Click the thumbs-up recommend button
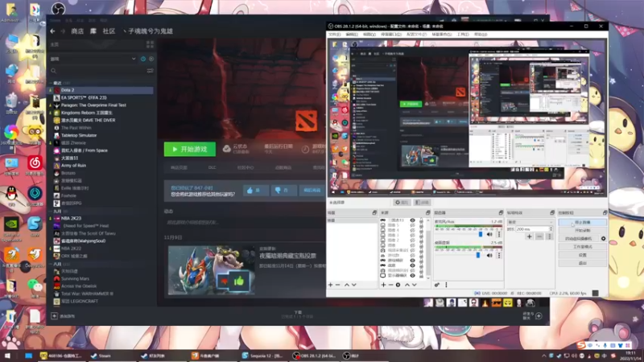 coord(255,191)
